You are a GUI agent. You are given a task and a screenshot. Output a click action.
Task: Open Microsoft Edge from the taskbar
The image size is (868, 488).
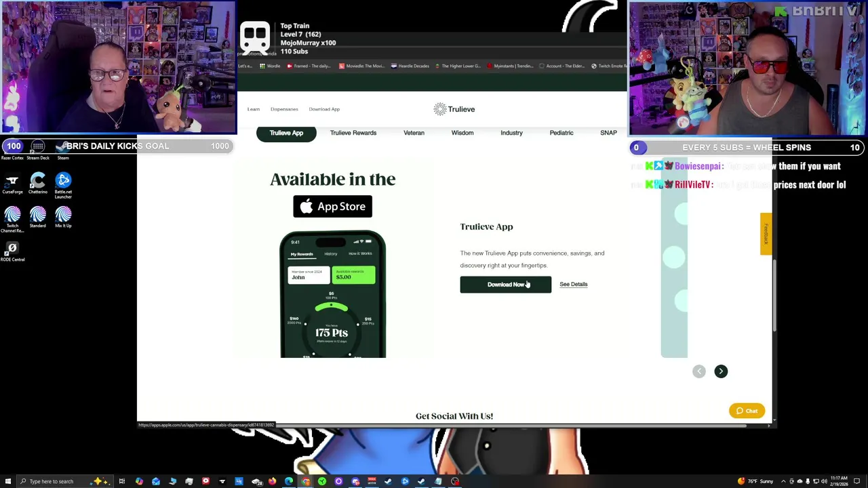coord(289,481)
